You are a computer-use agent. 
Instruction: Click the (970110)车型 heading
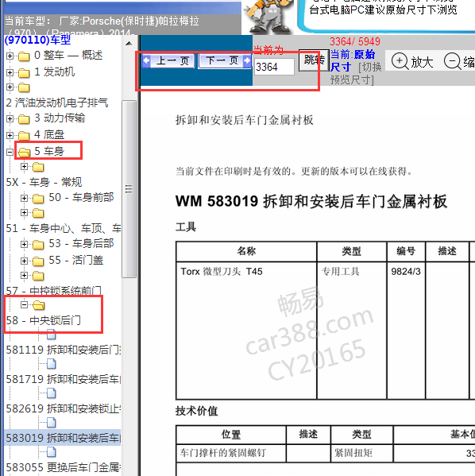click(37, 40)
